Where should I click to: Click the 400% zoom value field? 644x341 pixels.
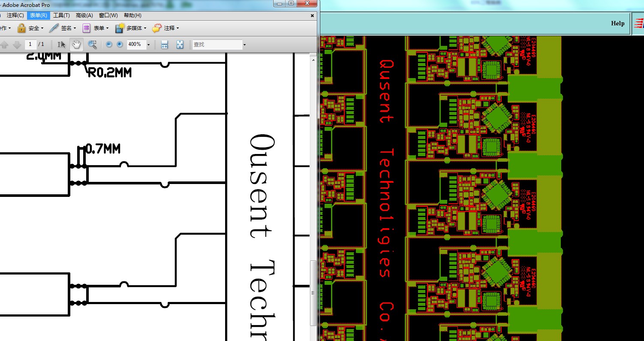click(x=136, y=45)
